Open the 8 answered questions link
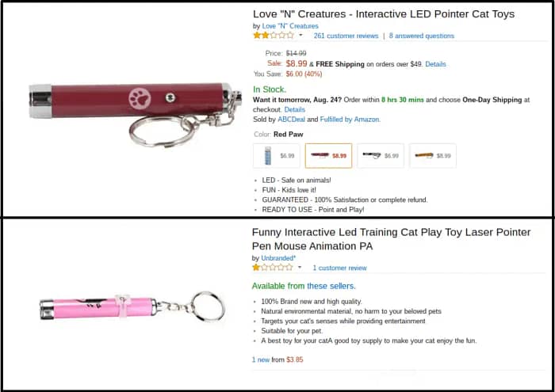 (421, 36)
